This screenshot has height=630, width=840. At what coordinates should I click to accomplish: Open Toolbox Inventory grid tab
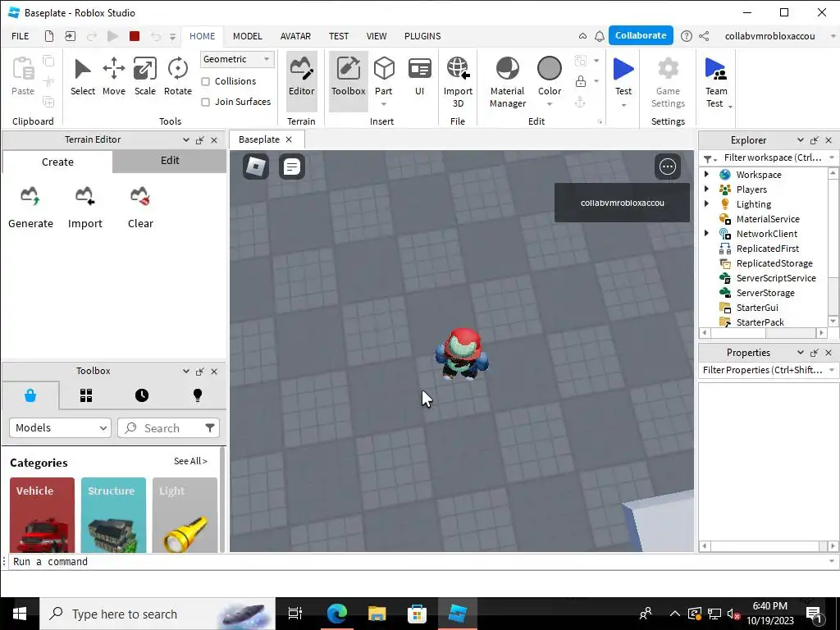(x=86, y=395)
